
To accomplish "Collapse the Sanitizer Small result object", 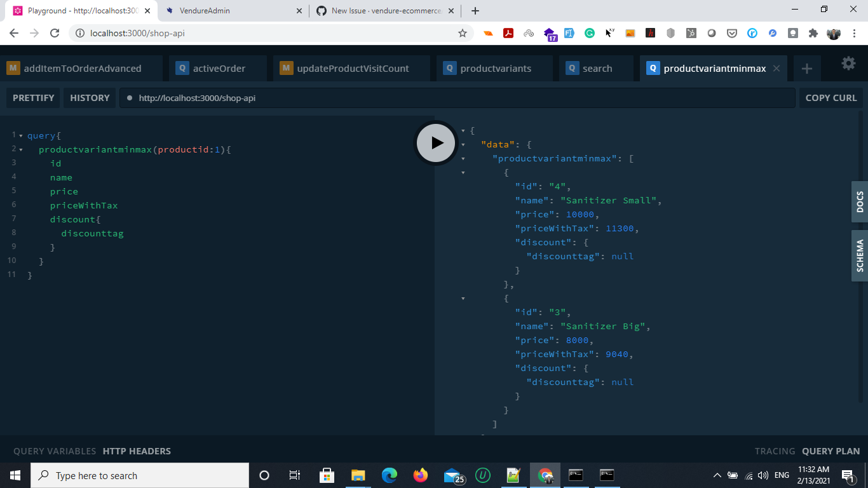I will (463, 172).
